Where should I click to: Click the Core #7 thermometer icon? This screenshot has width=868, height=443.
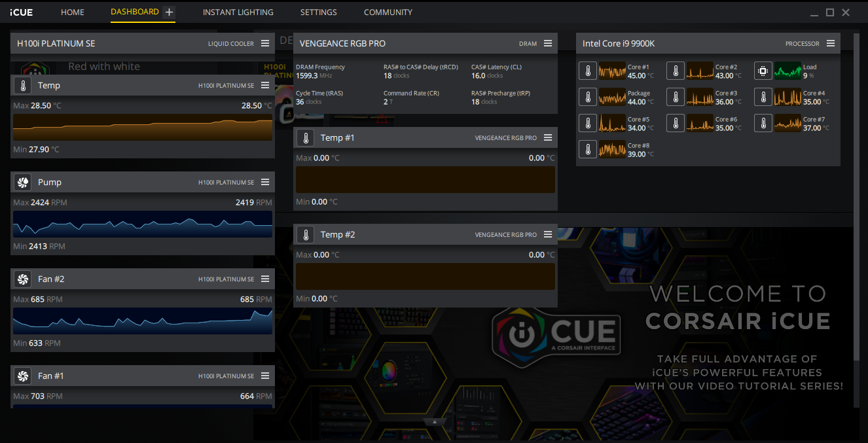click(763, 123)
